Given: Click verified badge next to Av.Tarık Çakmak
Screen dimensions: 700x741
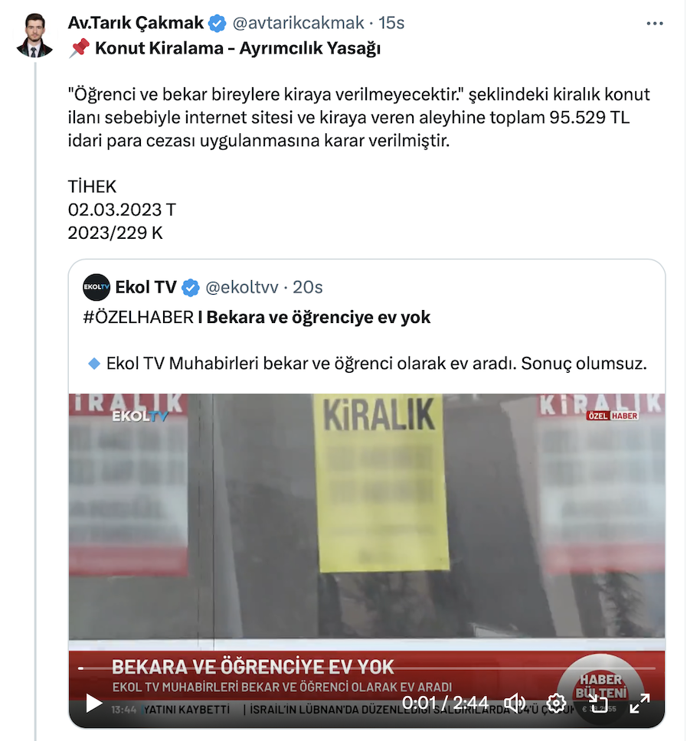Looking at the screenshot, I should (218, 23).
